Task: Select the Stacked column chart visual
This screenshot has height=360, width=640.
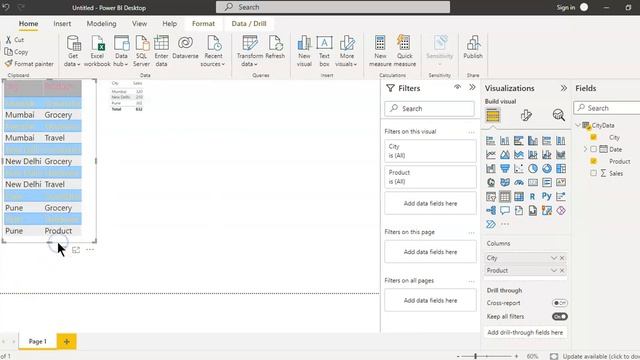Action: [x=505, y=141]
